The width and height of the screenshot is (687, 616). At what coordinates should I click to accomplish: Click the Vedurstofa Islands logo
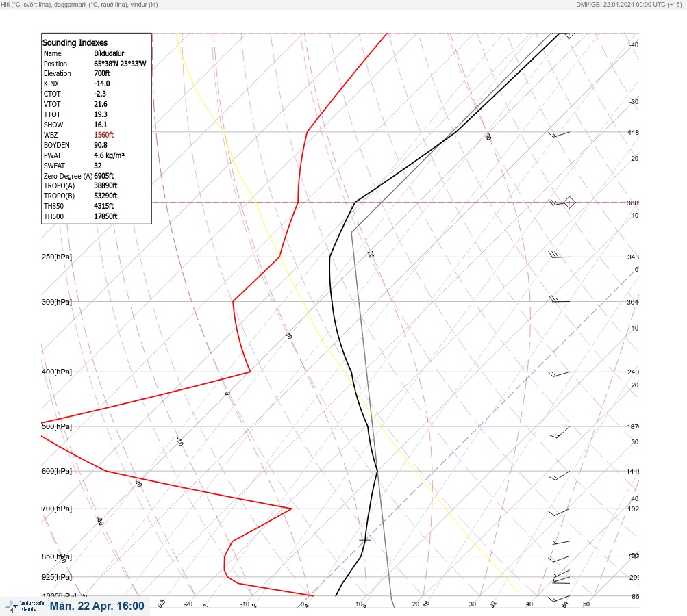(x=25, y=606)
